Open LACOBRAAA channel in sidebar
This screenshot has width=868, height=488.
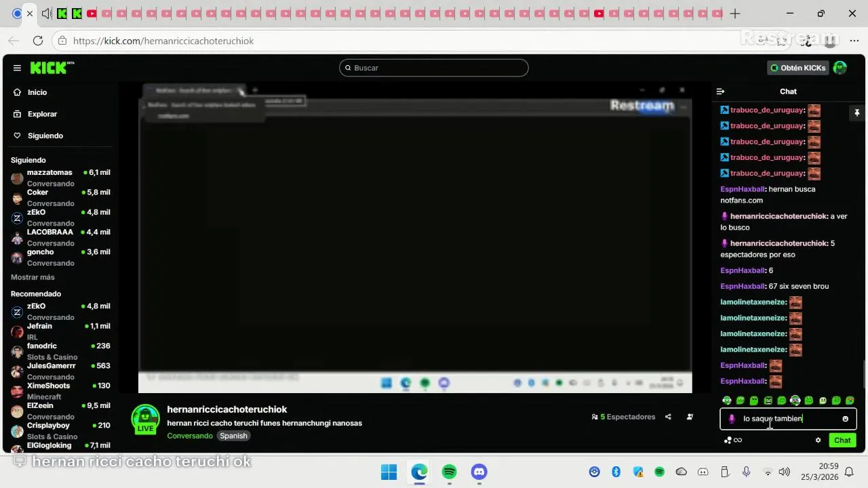point(60,237)
